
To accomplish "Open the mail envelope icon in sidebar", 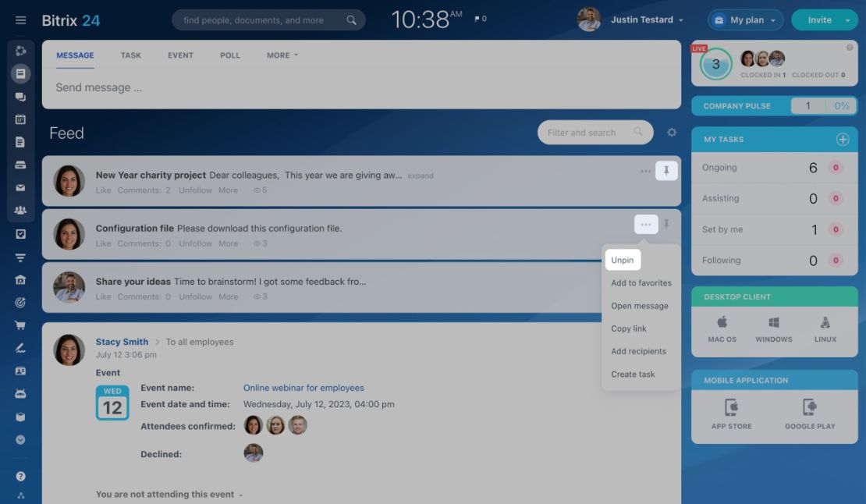I will (x=20, y=188).
